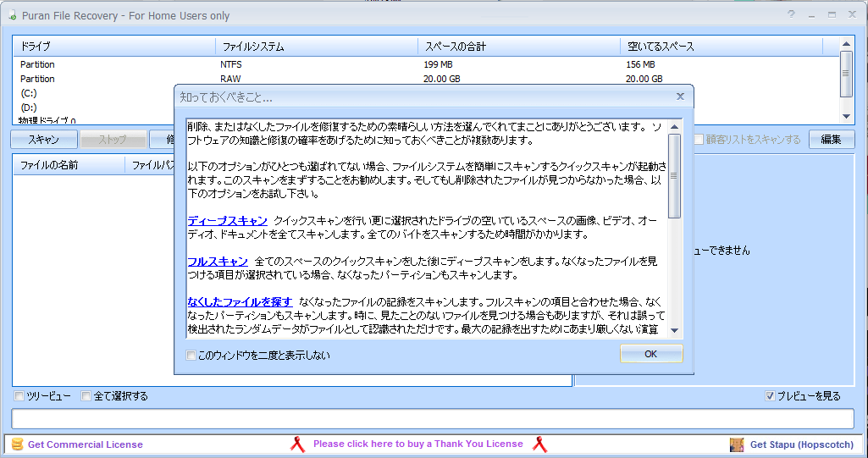Click the 156 MB free space cell

641,64
